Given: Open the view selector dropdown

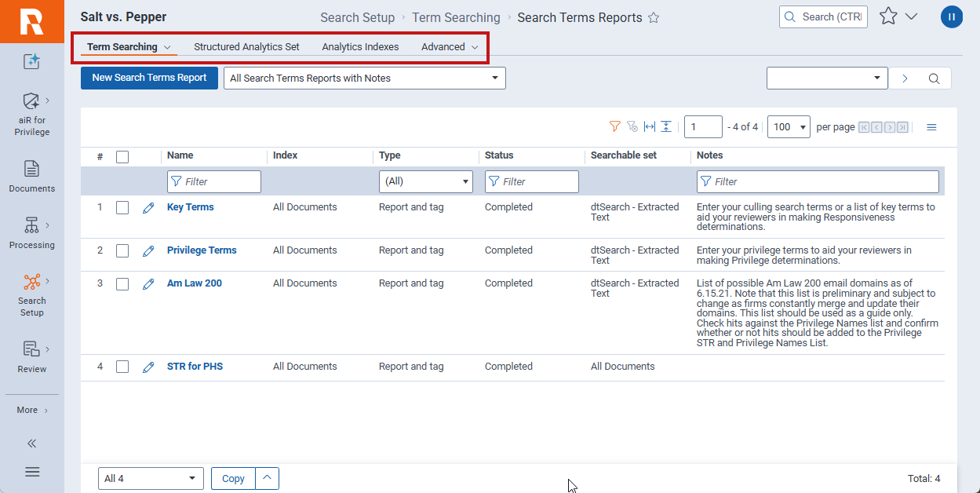Looking at the screenshot, I should click(365, 79).
